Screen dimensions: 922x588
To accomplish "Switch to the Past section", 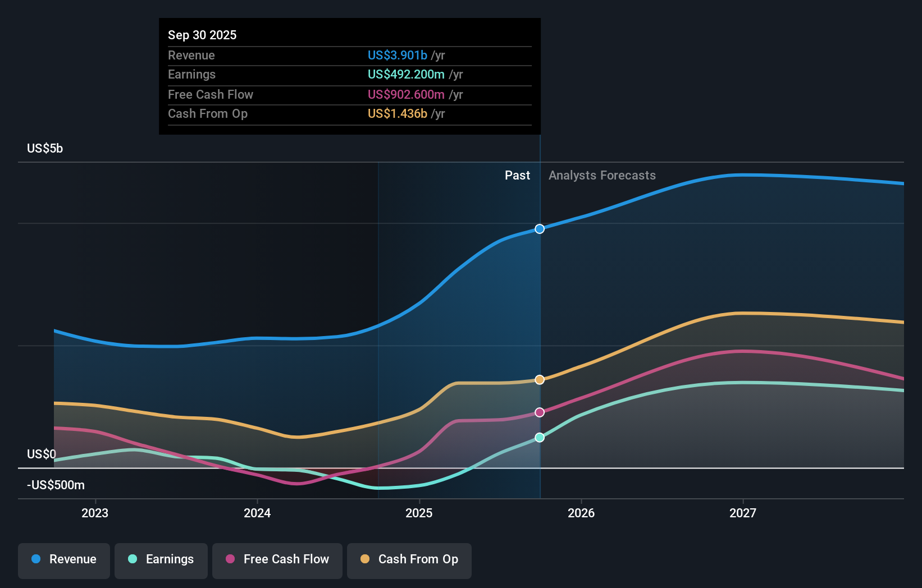I will [x=517, y=175].
